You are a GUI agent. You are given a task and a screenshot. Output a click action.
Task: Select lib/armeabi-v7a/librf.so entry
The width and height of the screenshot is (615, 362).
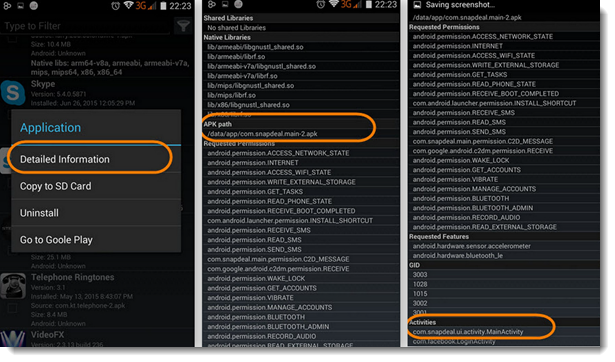click(301, 76)
